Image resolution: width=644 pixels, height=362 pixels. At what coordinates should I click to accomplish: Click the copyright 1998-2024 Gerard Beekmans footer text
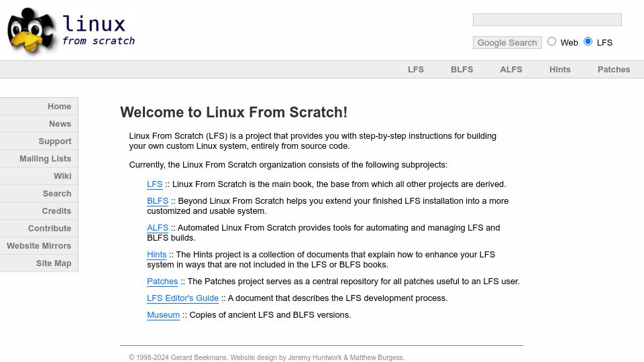pyautogui.click(x=266, y=357)
